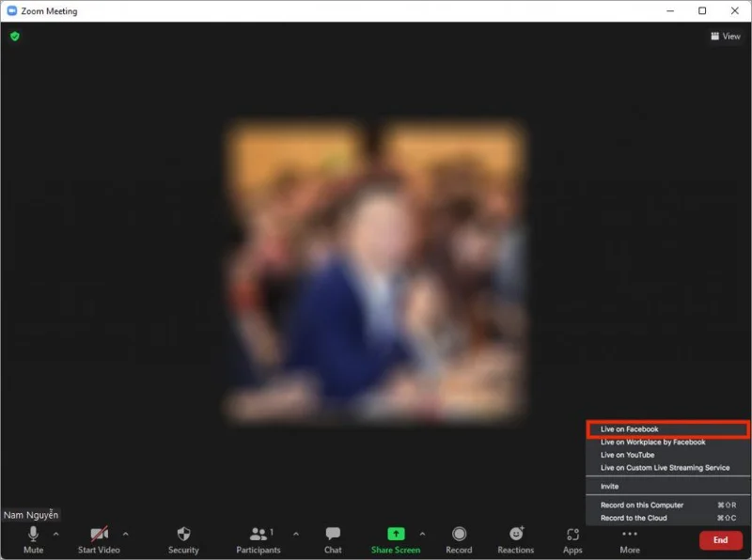Viewport: 752px width, 560px height.
Task: Click the green Share Screen button
Action: (396, 540)
